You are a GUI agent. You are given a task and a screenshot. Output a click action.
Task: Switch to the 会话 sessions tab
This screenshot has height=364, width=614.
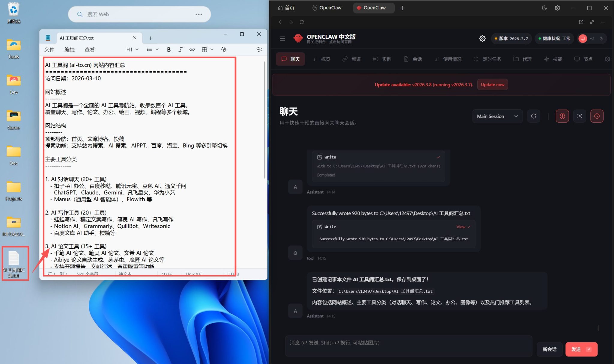(416, 59)
